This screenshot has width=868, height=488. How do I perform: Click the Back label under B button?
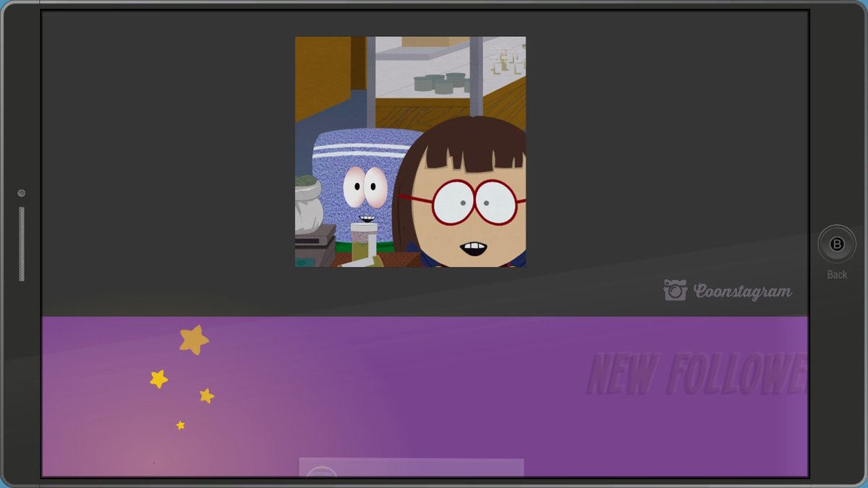[837, 275]
